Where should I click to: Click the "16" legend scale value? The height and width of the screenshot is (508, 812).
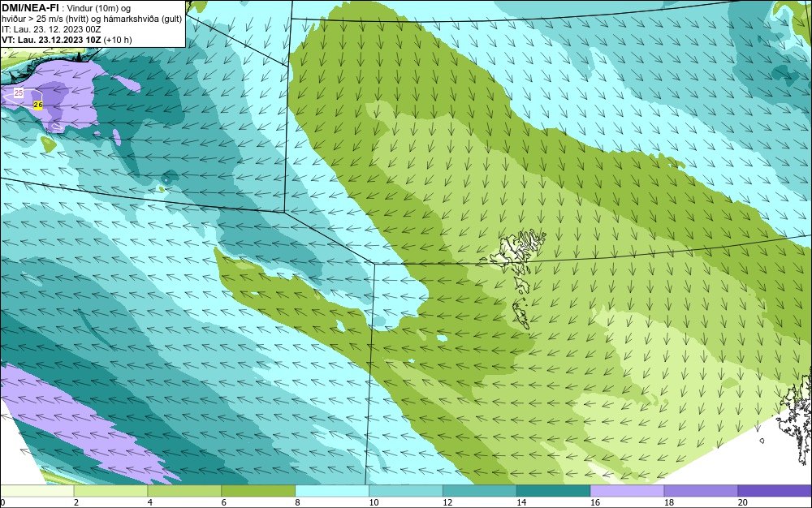pos(595,502)
